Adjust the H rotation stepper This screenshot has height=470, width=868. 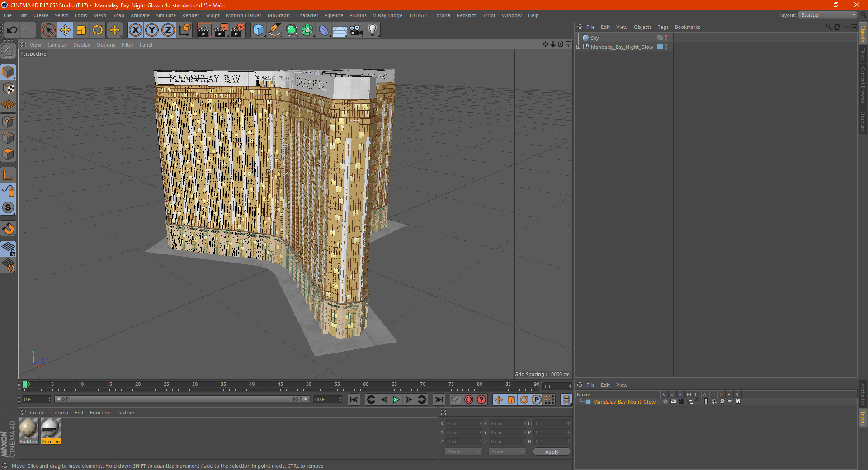568,423
